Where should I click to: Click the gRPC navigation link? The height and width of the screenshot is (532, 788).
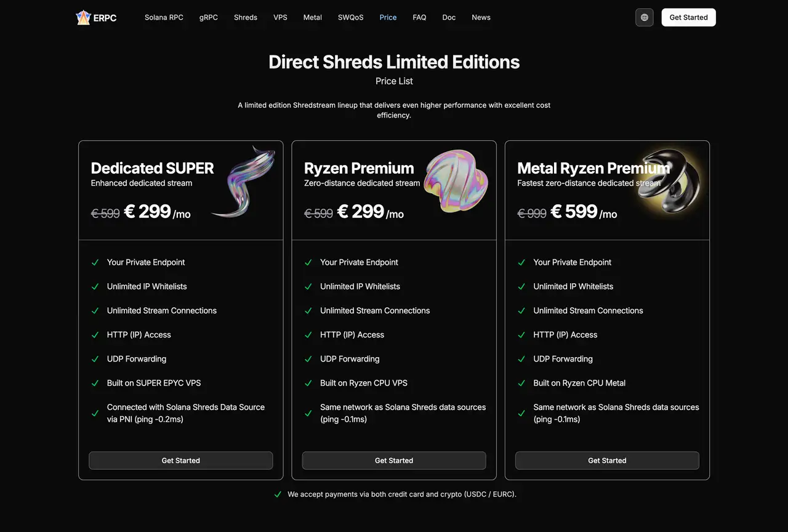[208, 17]
